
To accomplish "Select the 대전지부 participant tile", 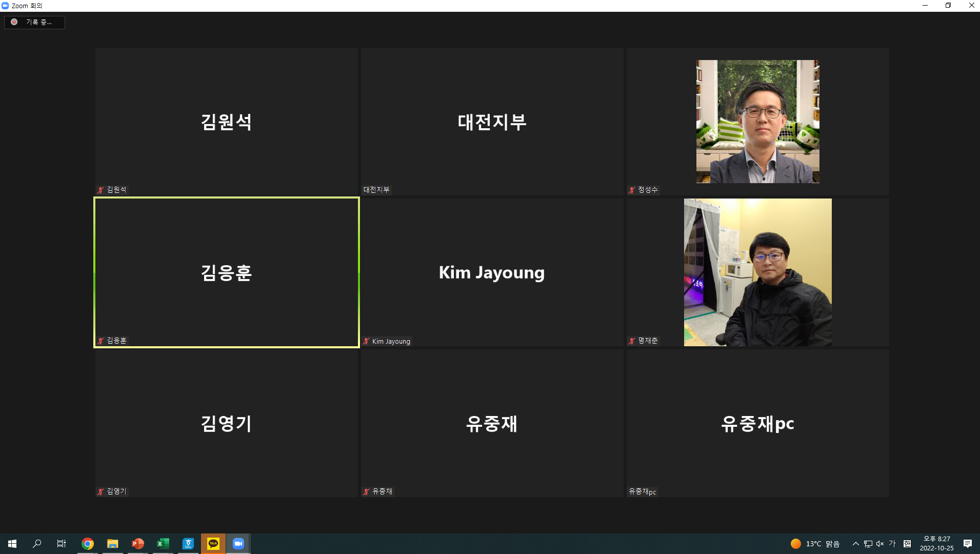I will tap(492, 122).
